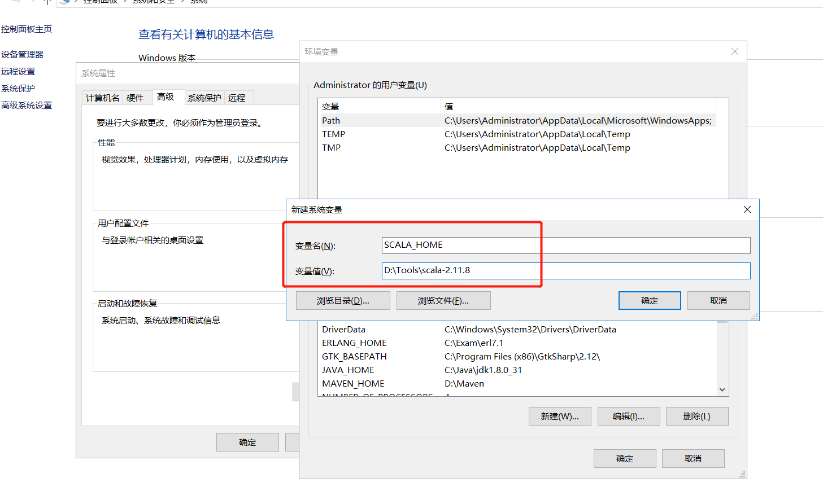Click the 新建(W) button
Viewport: 823px width, 504px height.
[559, 416]
